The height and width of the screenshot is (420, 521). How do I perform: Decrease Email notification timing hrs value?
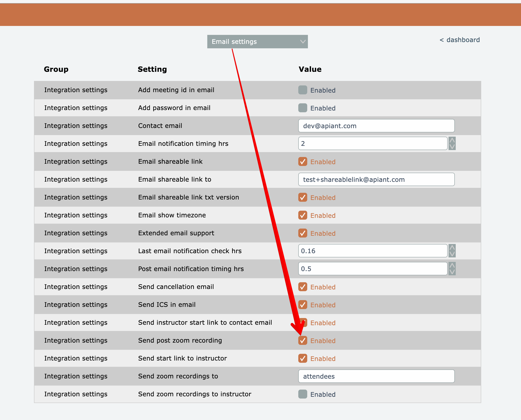pos(452,147)
